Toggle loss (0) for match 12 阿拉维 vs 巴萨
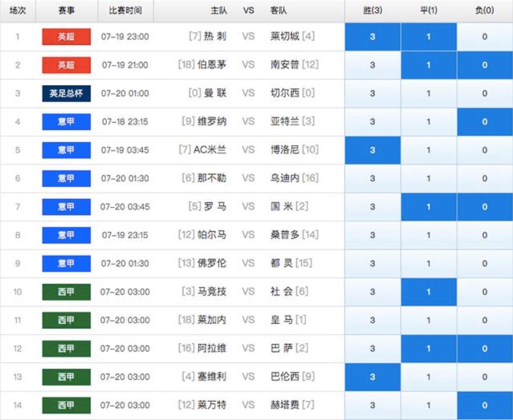 coord(485,349)
